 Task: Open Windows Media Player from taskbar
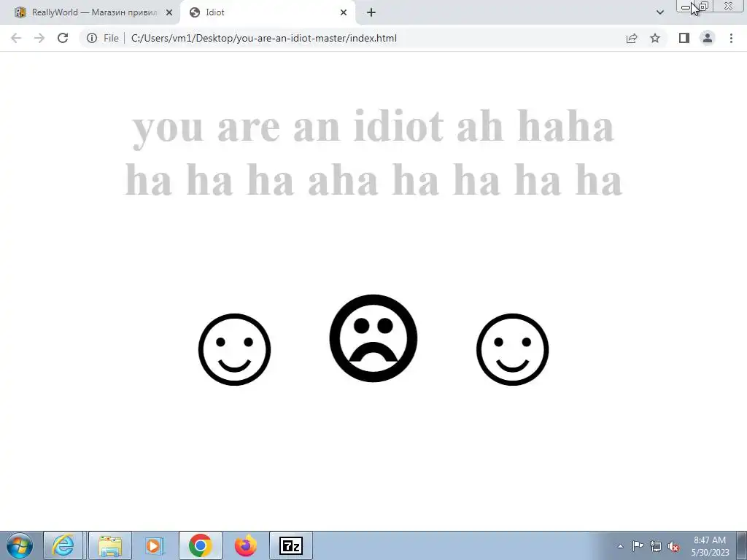pos(155,545)
